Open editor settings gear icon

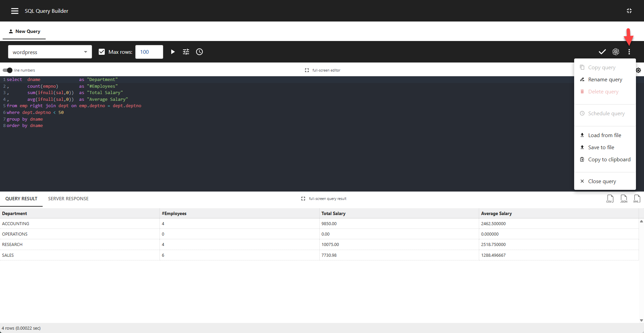(x=638, y=70)
